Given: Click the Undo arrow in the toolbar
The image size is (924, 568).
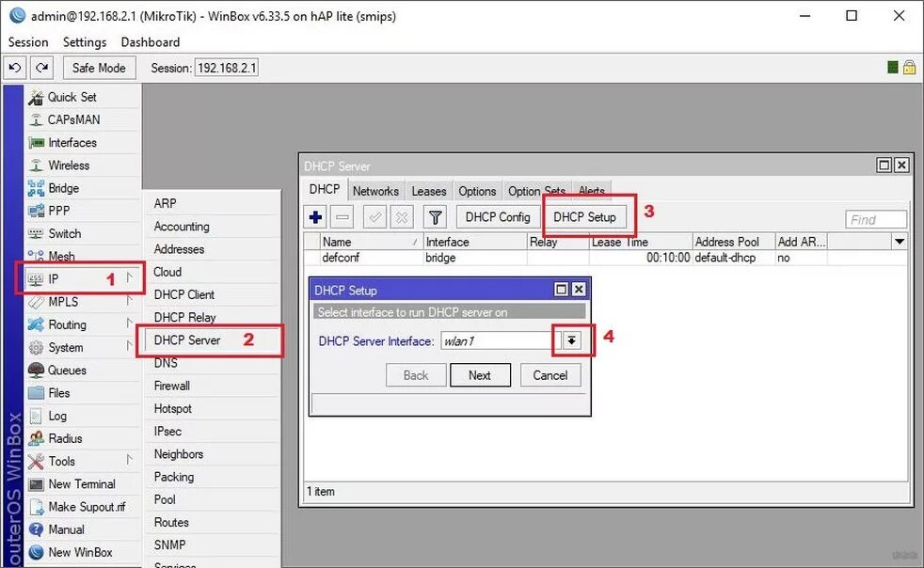Looking at the screenshot, I should (15, 68).
